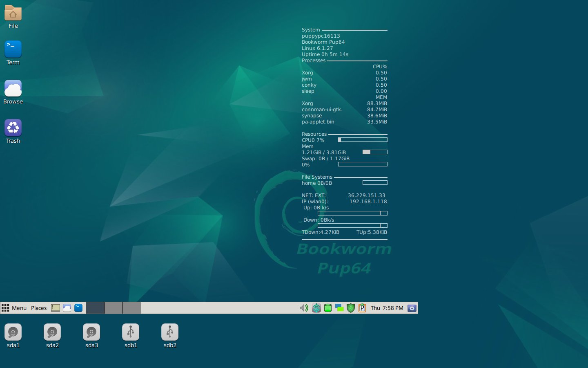Click the blue terminal launcher in taskbar
The width and height of the screenshot is (588, 368).
78,308
